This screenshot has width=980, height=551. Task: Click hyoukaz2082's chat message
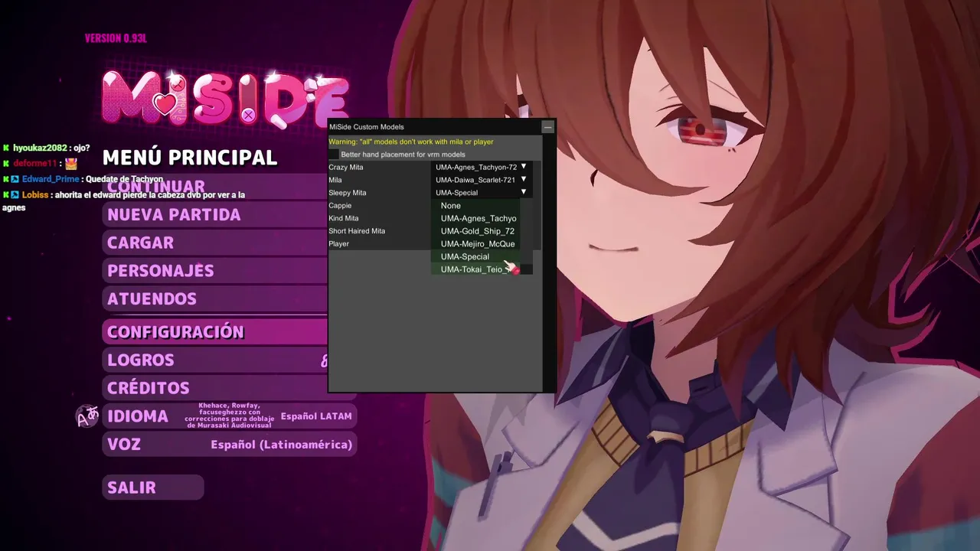tap(81, 148)
